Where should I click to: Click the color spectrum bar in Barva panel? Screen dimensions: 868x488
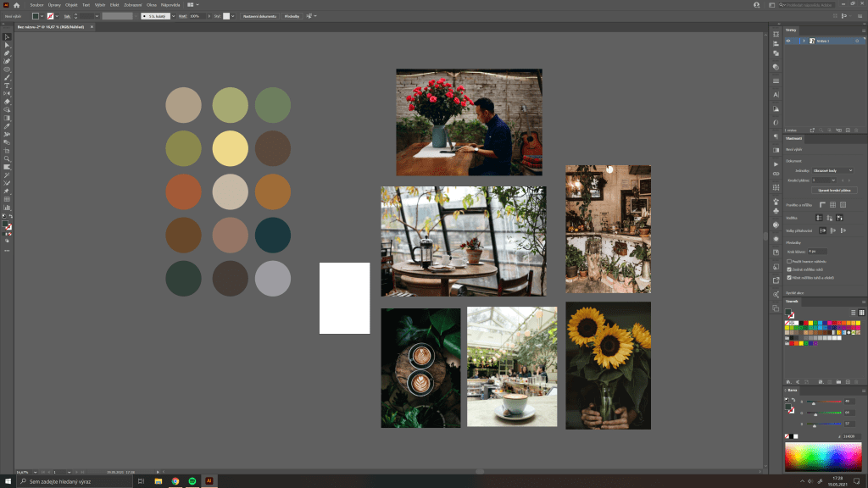click(x=824, y=457)
